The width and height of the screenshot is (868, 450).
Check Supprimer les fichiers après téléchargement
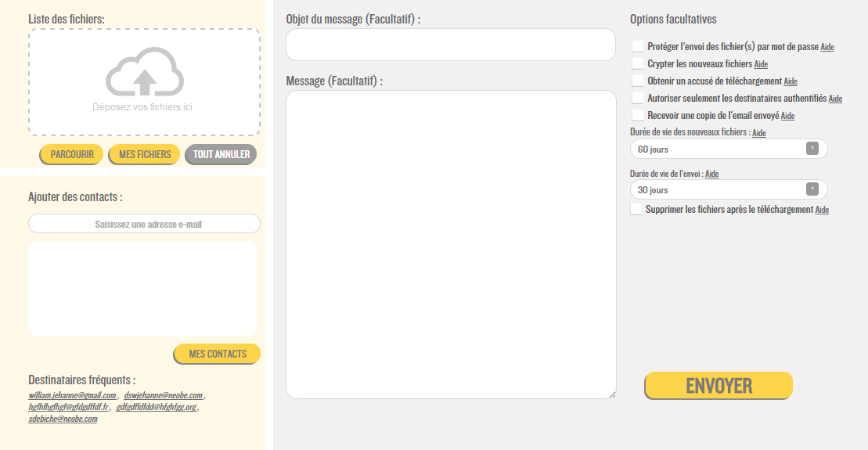click(636, 210)
